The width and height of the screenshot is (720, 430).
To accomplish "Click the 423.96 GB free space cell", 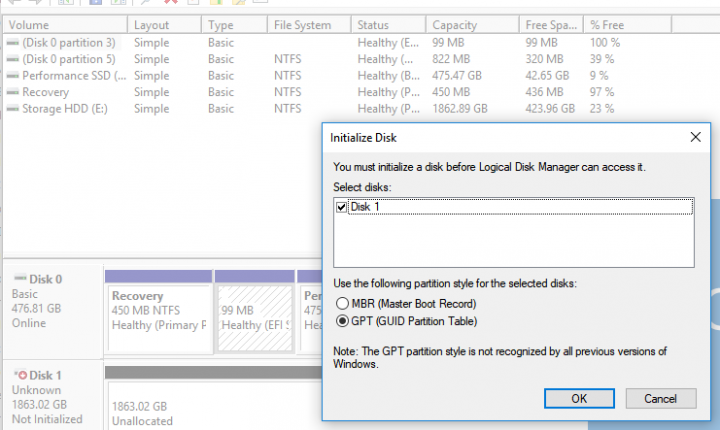I will pyautogui.click(x=550, y=109).
